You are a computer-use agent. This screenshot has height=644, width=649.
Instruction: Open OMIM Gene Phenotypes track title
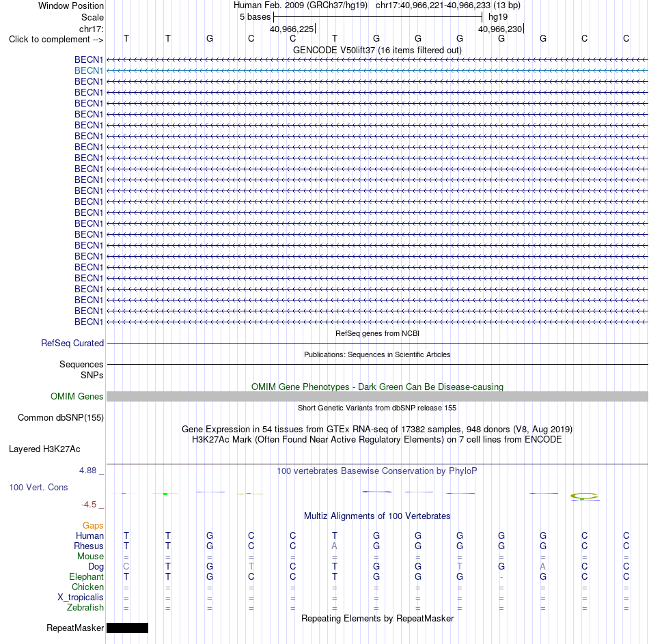coord(377,387)
